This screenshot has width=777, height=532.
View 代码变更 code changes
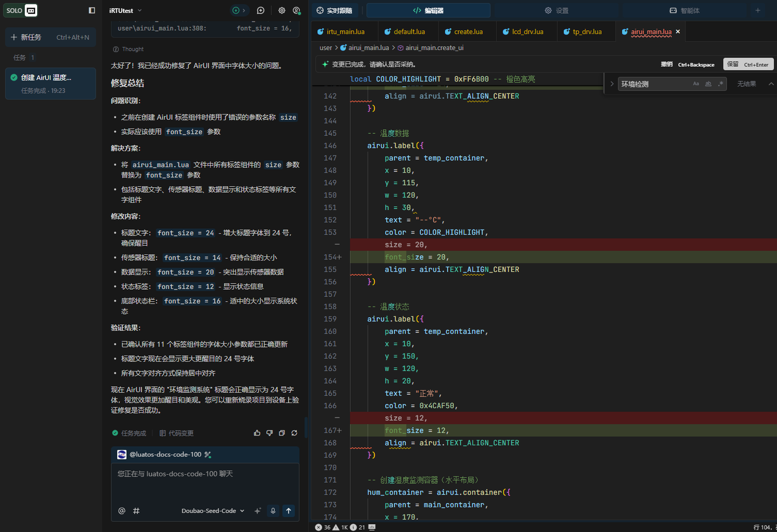(176, 433)
